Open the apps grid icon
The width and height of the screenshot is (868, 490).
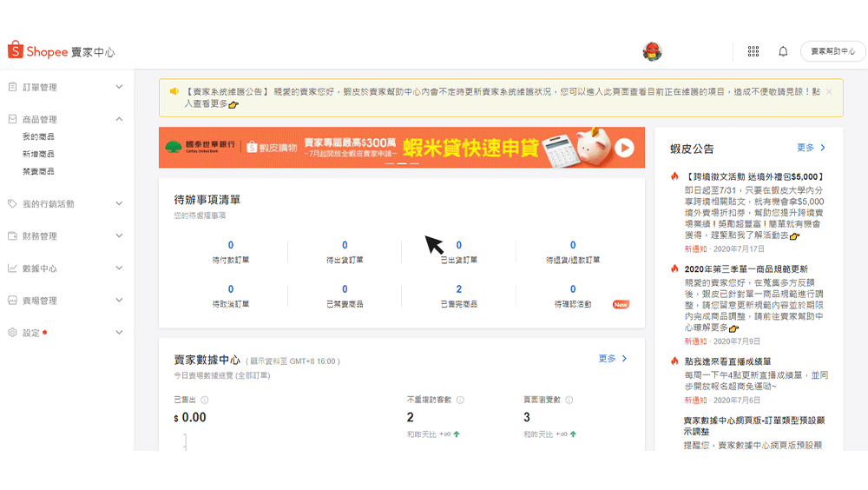[753, 51]
